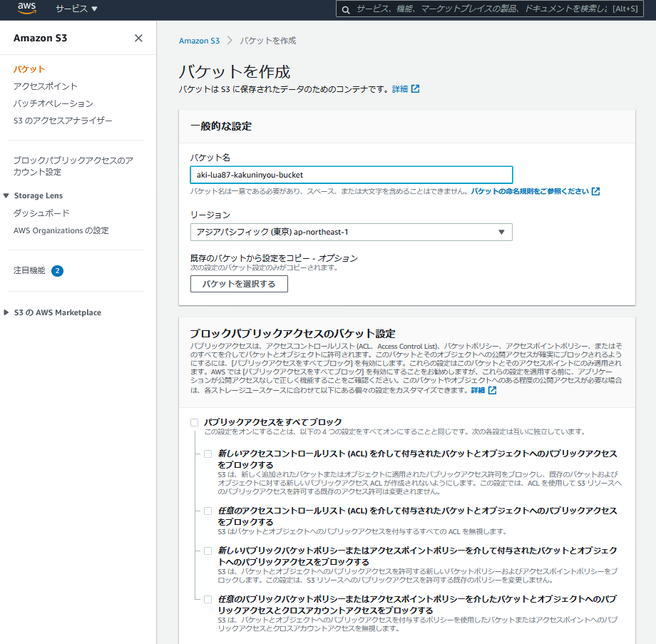Image resolution: width=656 pixels, height=644 pixels.
Task: Click the external link icon in block public access description
Action: point(493,390)
